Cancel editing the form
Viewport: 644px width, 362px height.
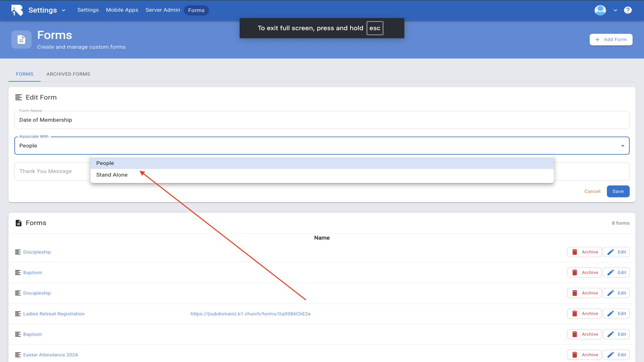592,191
